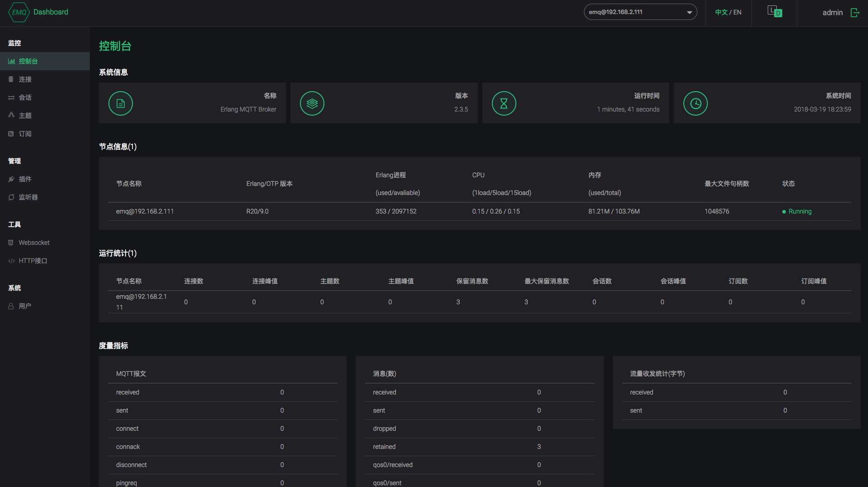This screenshot has height=487, width=868.
Task: Click the 节点信息(1) section heading
Action: [118, 146]
